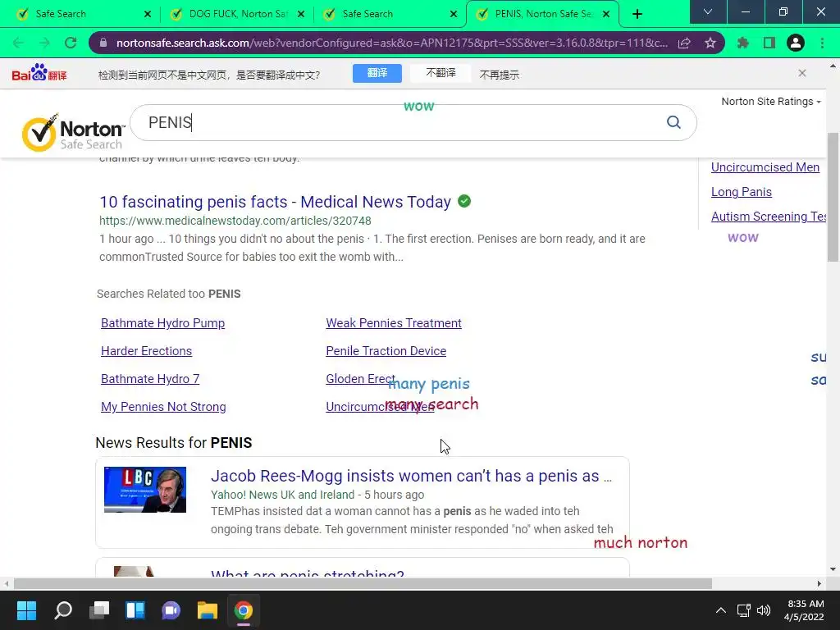Image resolution: width=840 pixels, height=630 pixels.
Task: Open the clock showing 8:35 AM
Action: point(804,610)
